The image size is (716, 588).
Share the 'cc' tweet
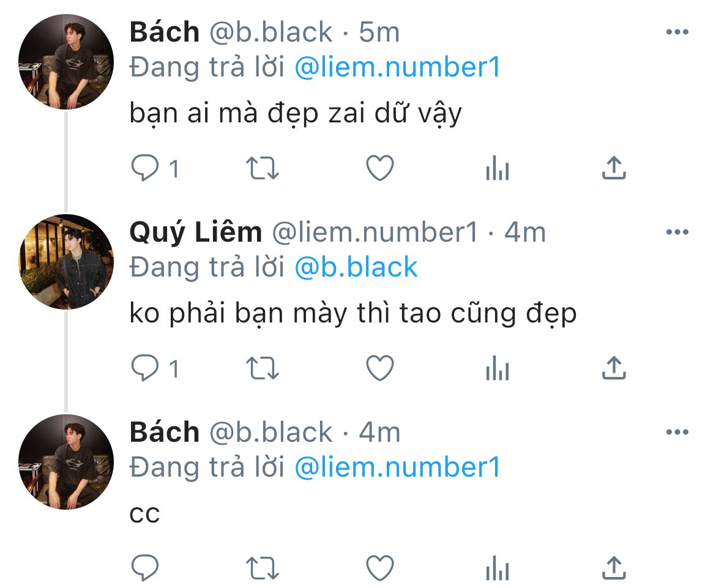point(614,568)
